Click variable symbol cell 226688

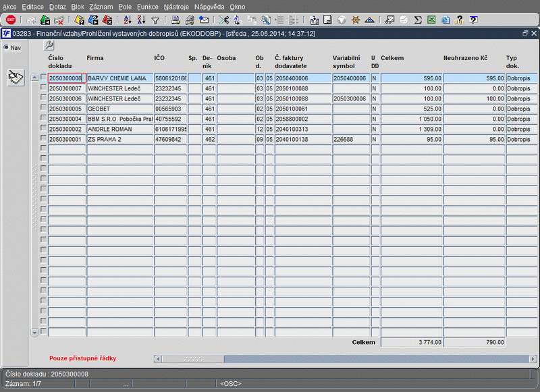(351, 140)
